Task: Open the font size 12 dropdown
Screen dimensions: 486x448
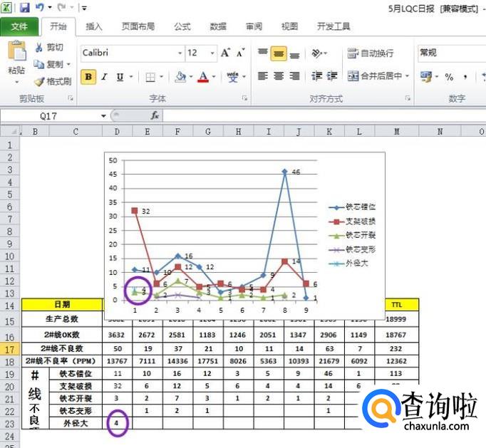Action: click(x=212, y=53)
